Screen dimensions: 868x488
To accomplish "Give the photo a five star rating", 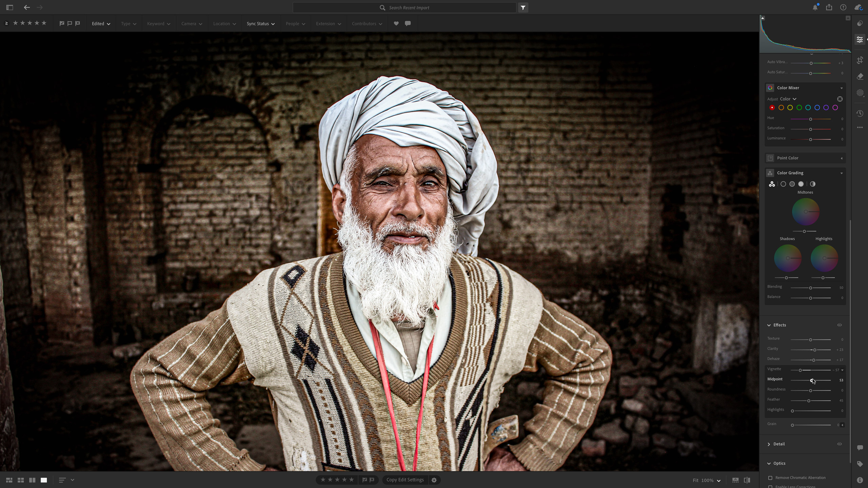I will (352, 480).
